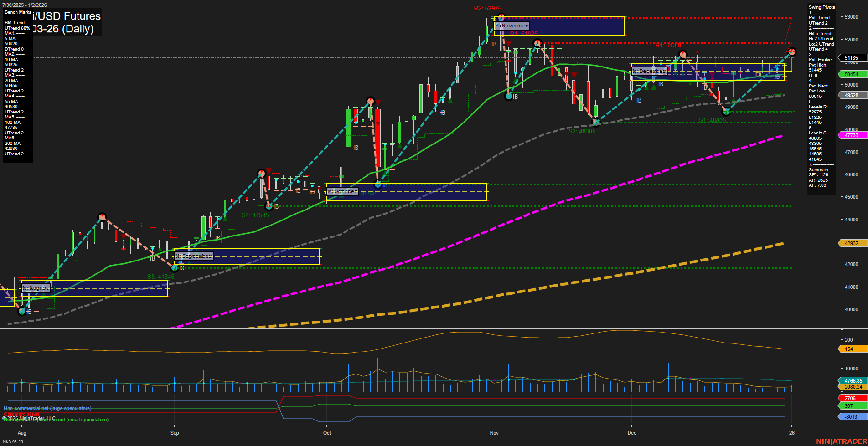This screenshot has width=868, height=446.
Task: Click the Swing Pivots panel heading
Action: 821,7
